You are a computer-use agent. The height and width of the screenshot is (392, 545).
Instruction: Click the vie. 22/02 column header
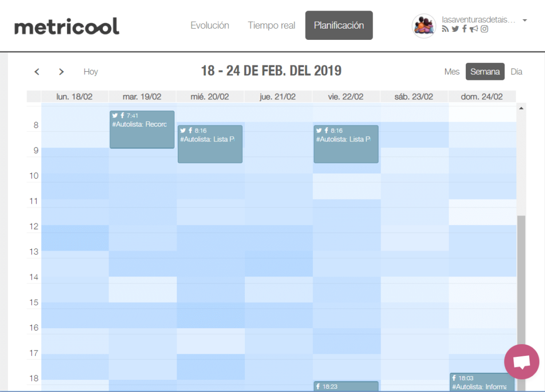click(345, 96)
